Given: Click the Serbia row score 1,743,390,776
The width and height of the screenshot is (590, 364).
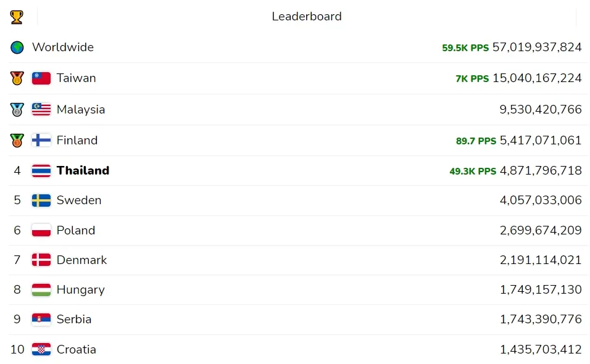Looking at the screenshot, I should pos(541,320).
